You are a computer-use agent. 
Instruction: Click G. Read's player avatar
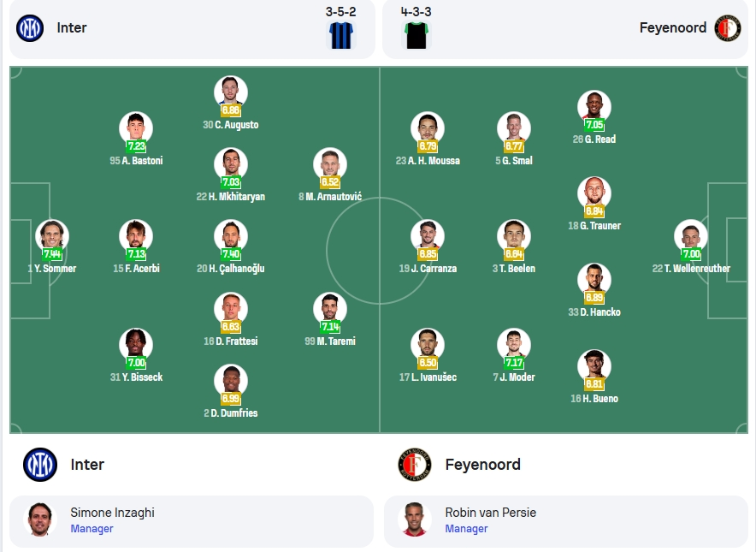594,107
